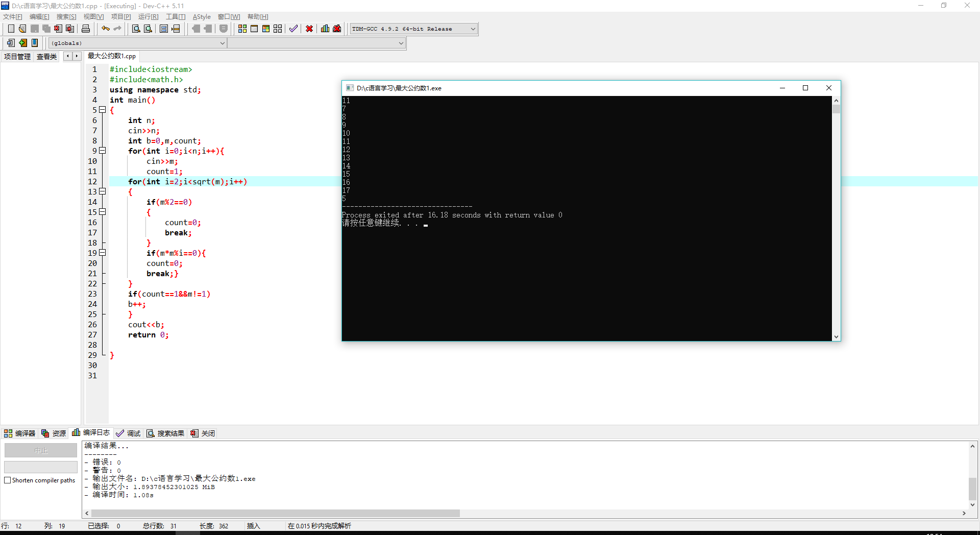This screenshot has height=535, width=980.
Task: Click the left arrow of sidebar tab scroller
Action: point(68,56)
